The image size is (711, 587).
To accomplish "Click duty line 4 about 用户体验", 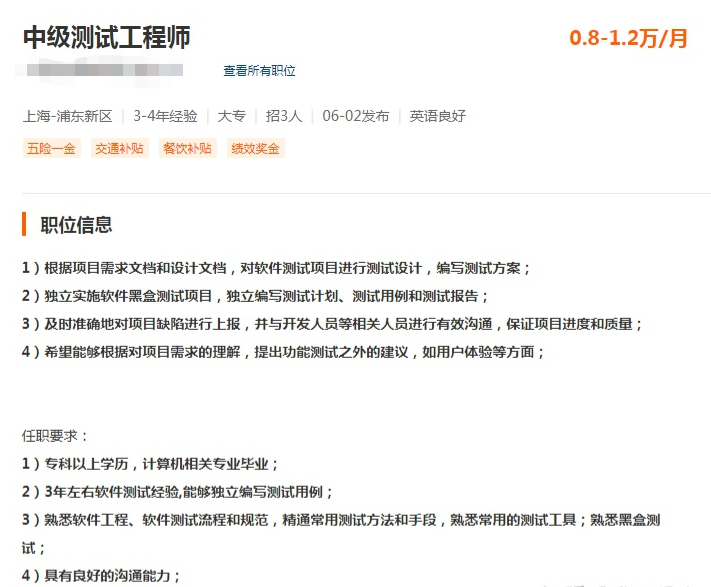I will [x=283, y=352].
